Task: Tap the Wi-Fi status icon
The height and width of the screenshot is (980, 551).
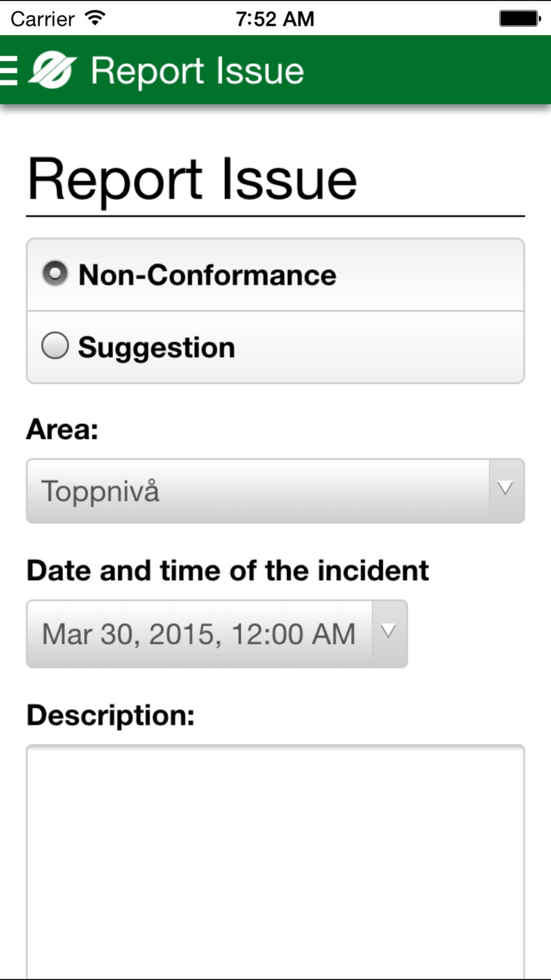Action: click(x=95, y=19)
